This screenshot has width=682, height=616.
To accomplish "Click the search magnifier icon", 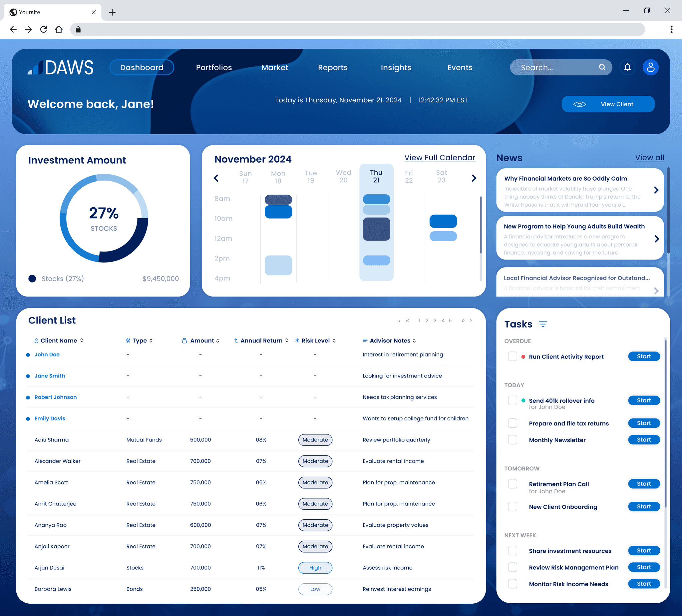I will click(x=602, y=67).
